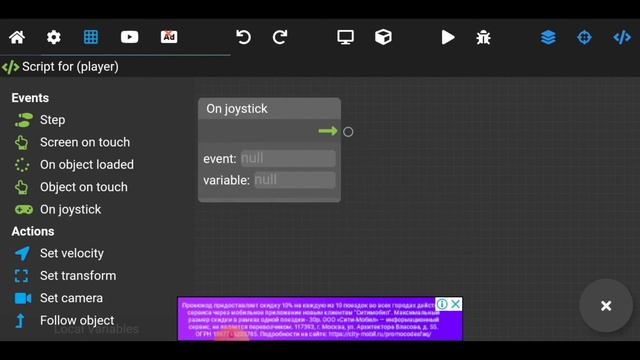
Task: Add the Set camera action
Action: (71, 298)
